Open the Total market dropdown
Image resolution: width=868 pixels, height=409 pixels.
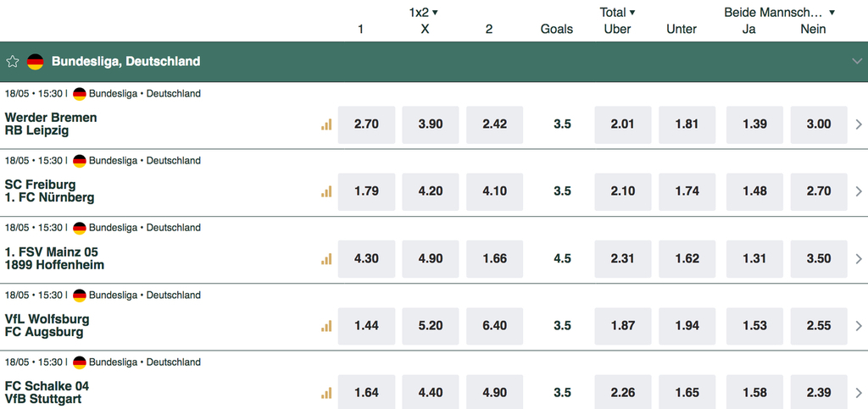tap(617, 12)
